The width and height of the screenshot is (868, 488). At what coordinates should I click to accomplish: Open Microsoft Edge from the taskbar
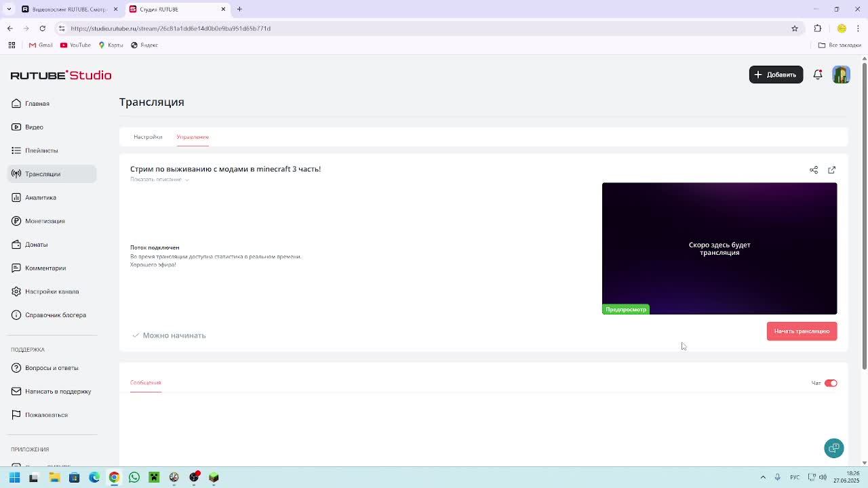94,477
